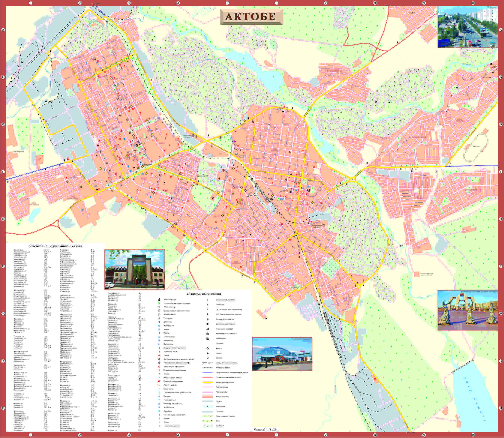Image resolution: width=504 pixels, height=438 pixels.
Task: Open the sculptures and arch monument photo
Action: click(x=467, y=310)
